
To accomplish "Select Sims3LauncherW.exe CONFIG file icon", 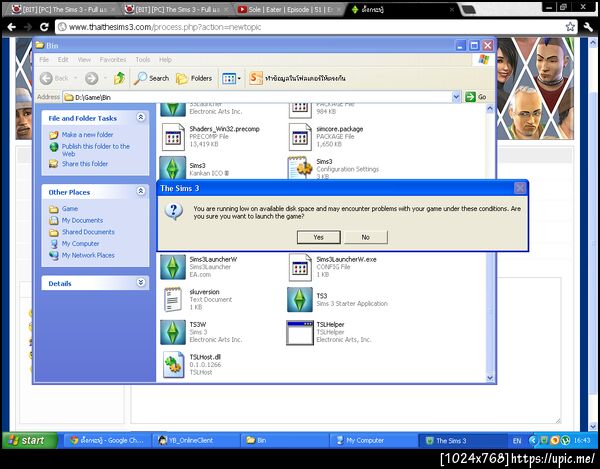I will pyautogui.click(x=300, y=267).
